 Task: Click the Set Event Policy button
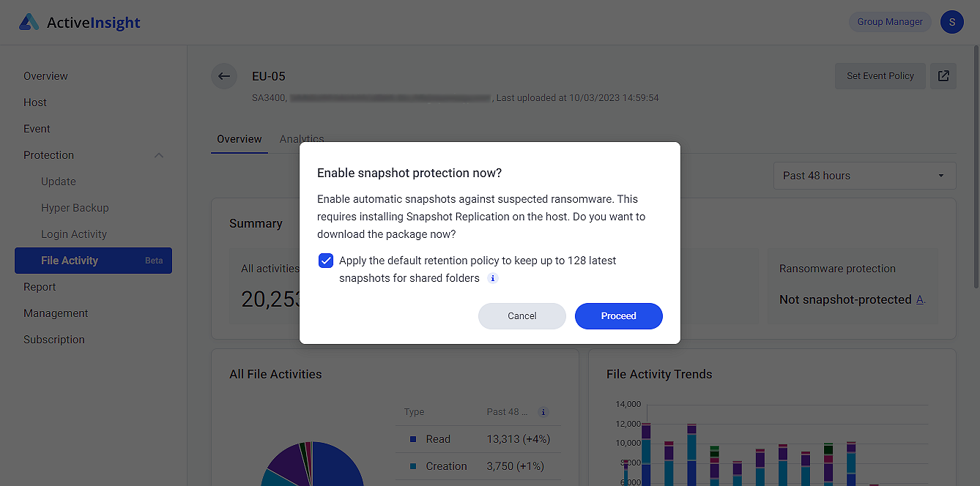click(880, 76)
